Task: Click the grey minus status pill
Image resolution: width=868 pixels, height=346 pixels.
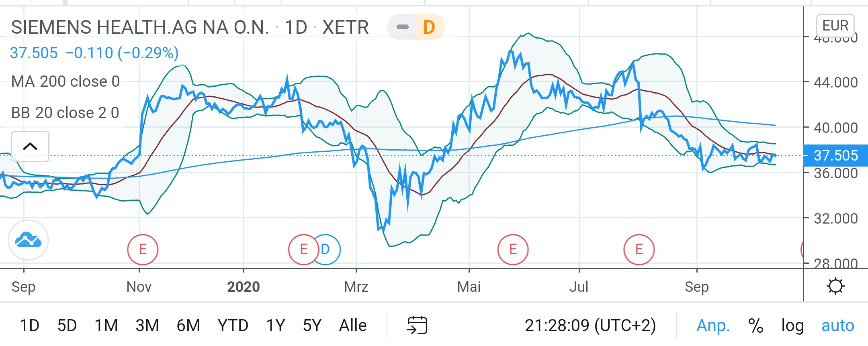Action: (402, 27)
